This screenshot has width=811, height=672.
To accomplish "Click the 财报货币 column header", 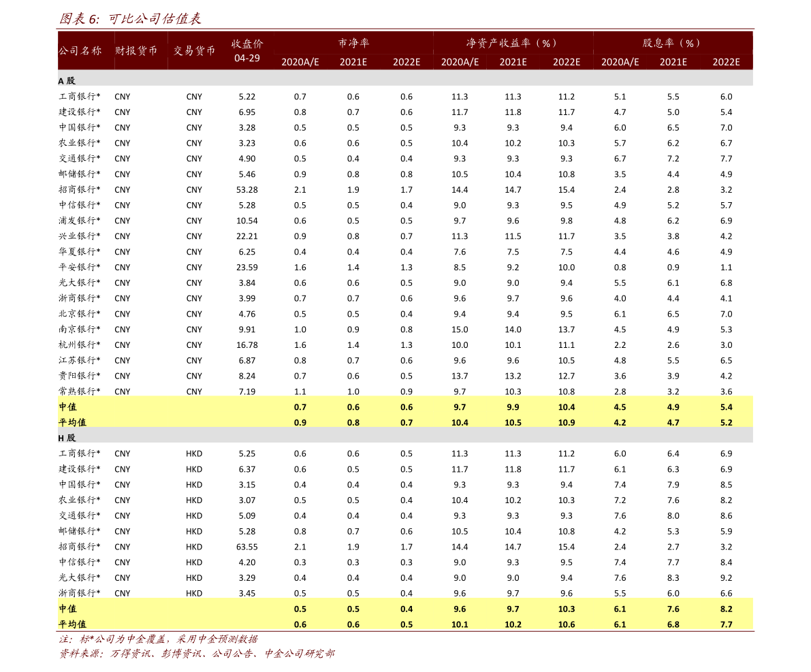I will 136,50.
